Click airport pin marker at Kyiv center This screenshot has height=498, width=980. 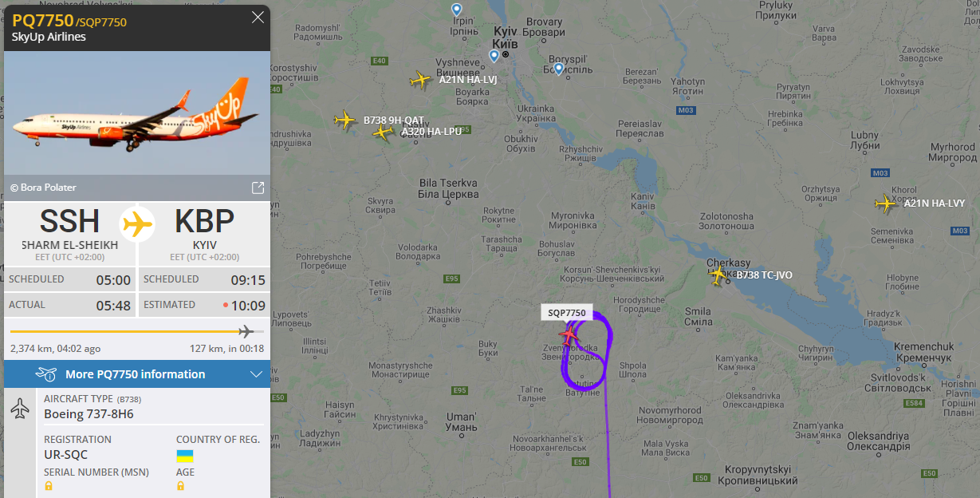click(494, 56)
